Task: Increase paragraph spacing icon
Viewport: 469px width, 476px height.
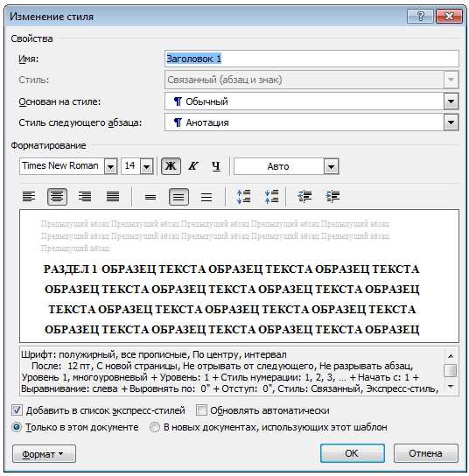Action: (x=244, y=197)
